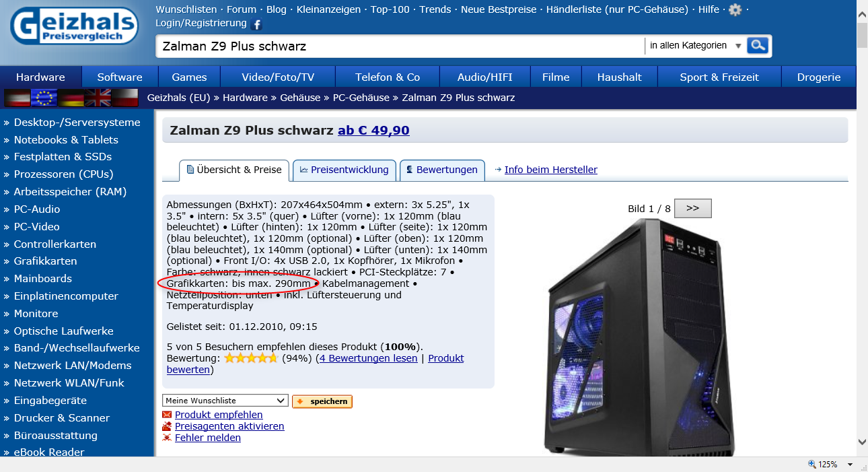The width and height of the screenshot is (868, 472).
Task: Click the Gehäuse breadcrumb link
Action: (300, 98)
